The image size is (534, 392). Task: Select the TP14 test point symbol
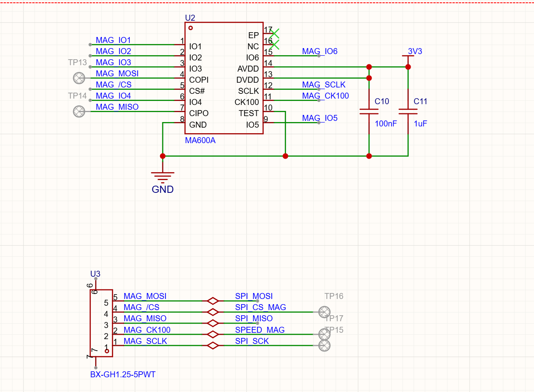(79, 111)
